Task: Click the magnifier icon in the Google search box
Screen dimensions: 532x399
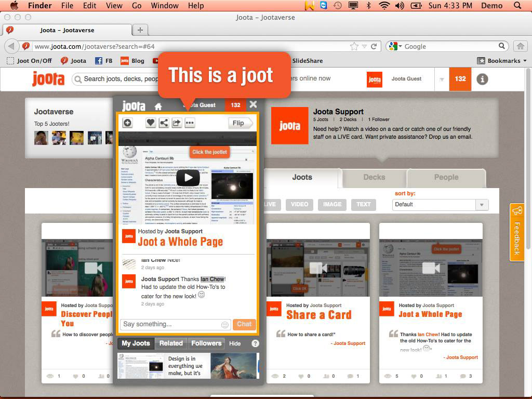Action: click(501, 46)
